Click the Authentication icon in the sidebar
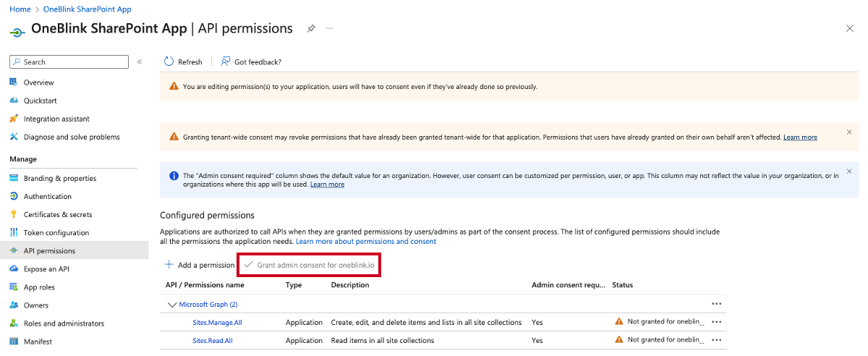 pos(14,196)
